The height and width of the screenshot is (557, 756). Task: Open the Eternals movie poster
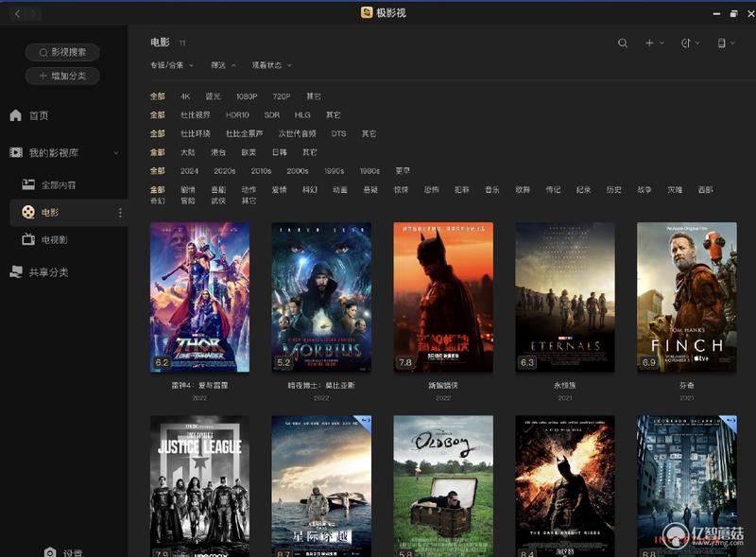(565, 297)
